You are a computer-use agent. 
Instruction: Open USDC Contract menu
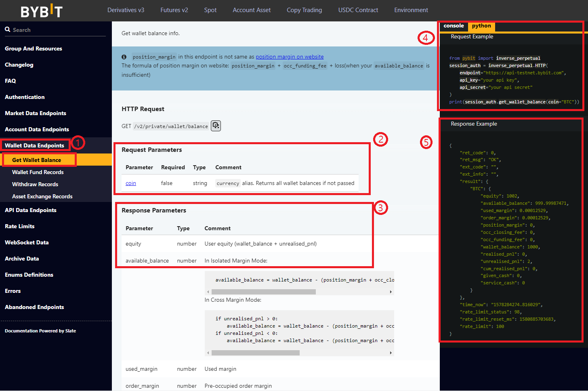coord(358,10)
